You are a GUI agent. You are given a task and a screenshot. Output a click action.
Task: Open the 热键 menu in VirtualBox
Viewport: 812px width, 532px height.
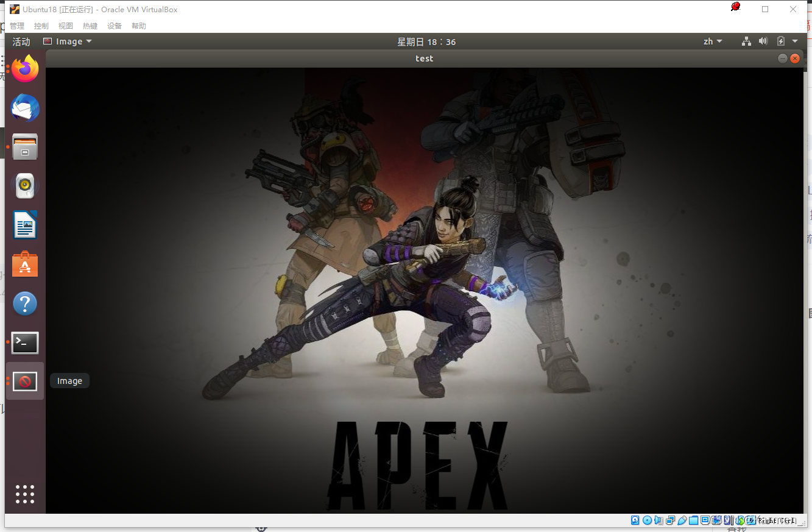tap(90, 26)
